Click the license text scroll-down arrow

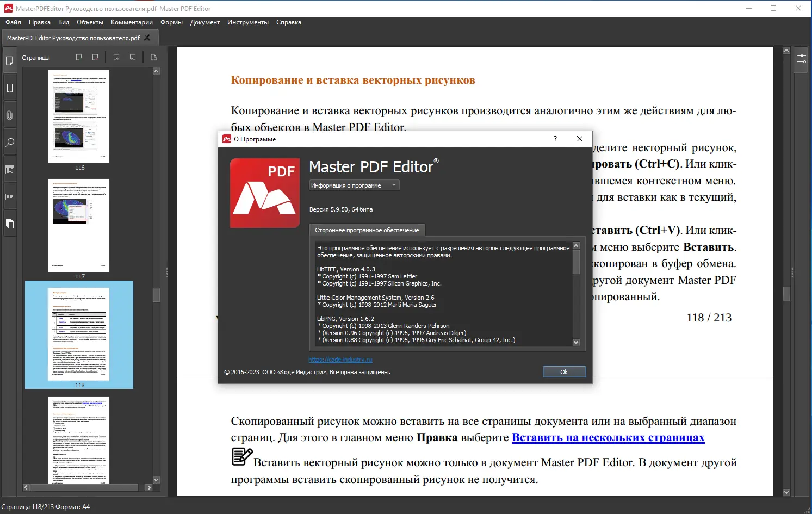[x=576, y=342]
